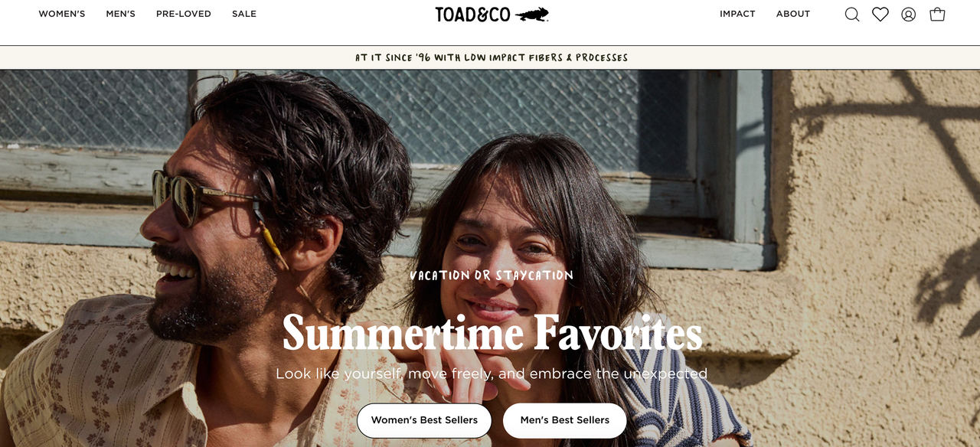Screen dimensions: 980x447
Task: Click the Summertime Favorites headline
Action: [492, 332]
